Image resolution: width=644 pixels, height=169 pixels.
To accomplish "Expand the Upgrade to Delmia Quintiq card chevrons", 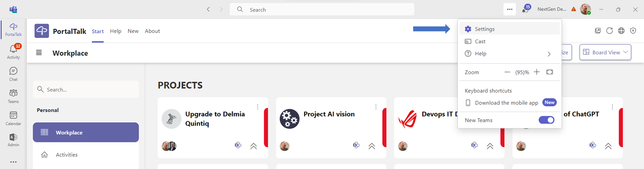I will tap(254, 146).
